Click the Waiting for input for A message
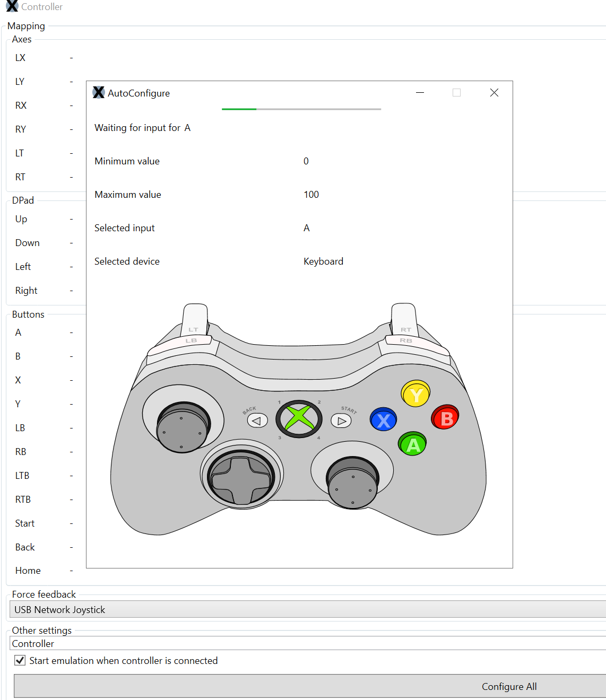The image size is (606, 700). tap(142, 127)
